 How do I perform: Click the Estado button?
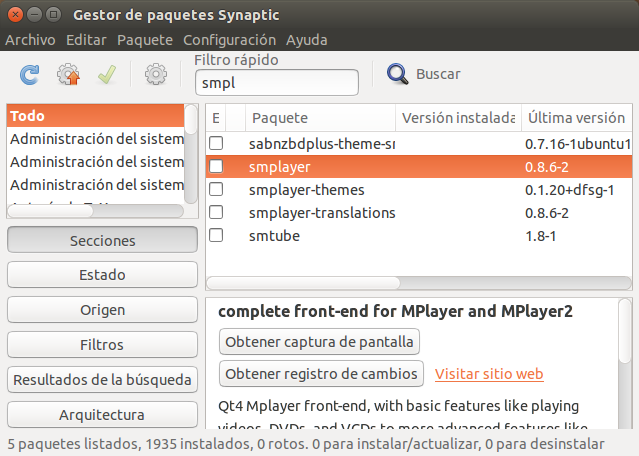point(102,275)
